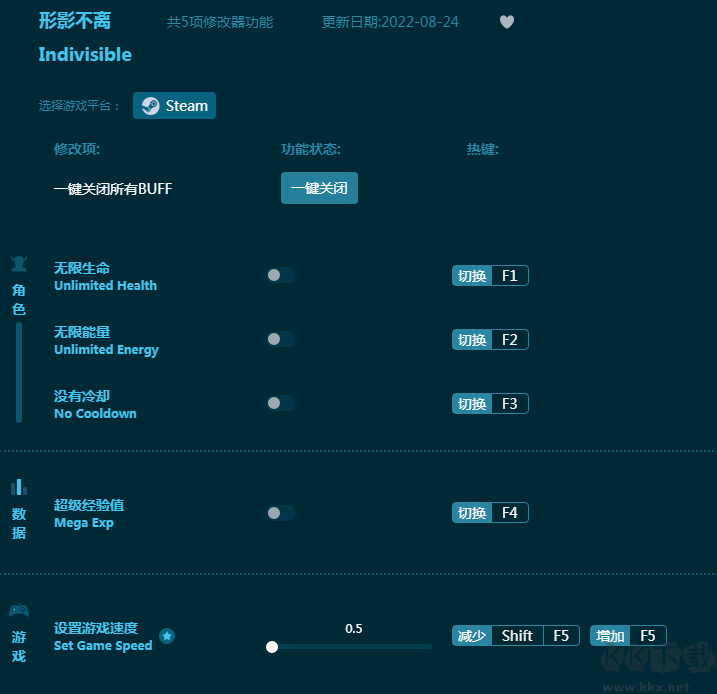Image resolution: width=717 pixels, height=694 pixels.
Task: Click the vertical scrollbar in character section
Action: tap(19, 372)
